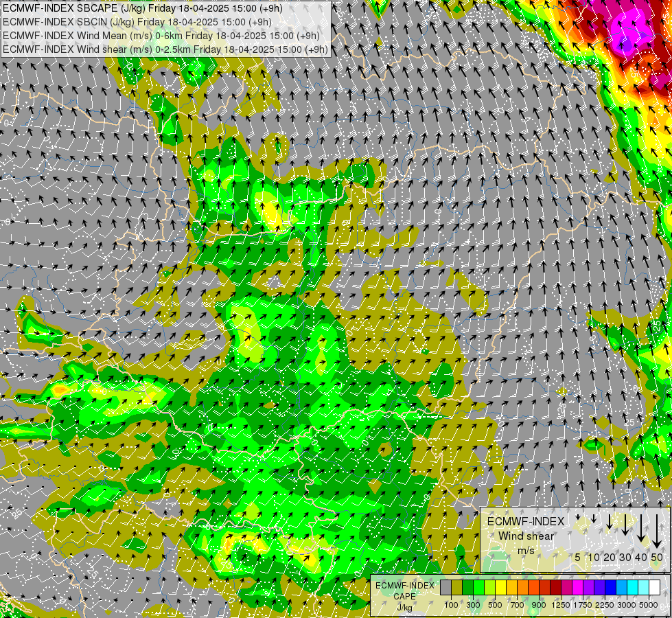Click the 40 m/s wind shear legend arrow
Image resolution: width=672 pixels, height=618 pixels.
pos(641,528)
